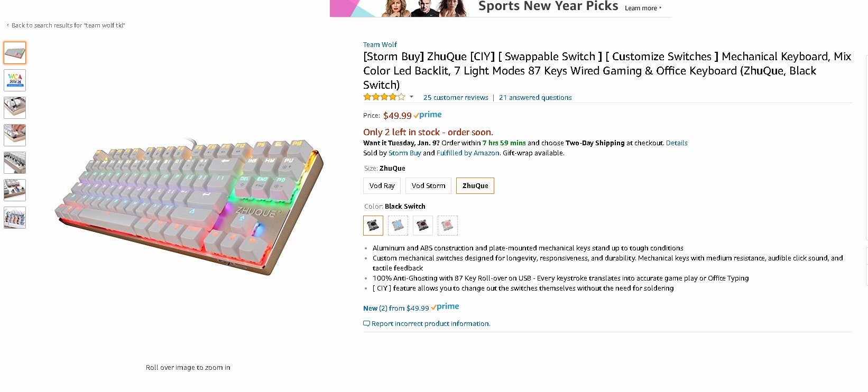Click the star rating icons
The image size is (868, 392).
point(384,97)
